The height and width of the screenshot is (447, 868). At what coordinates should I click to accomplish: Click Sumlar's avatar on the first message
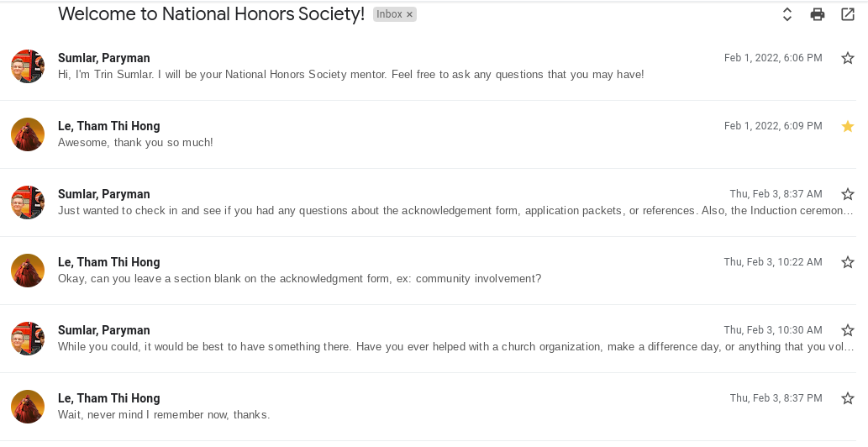tap(28, 66)
